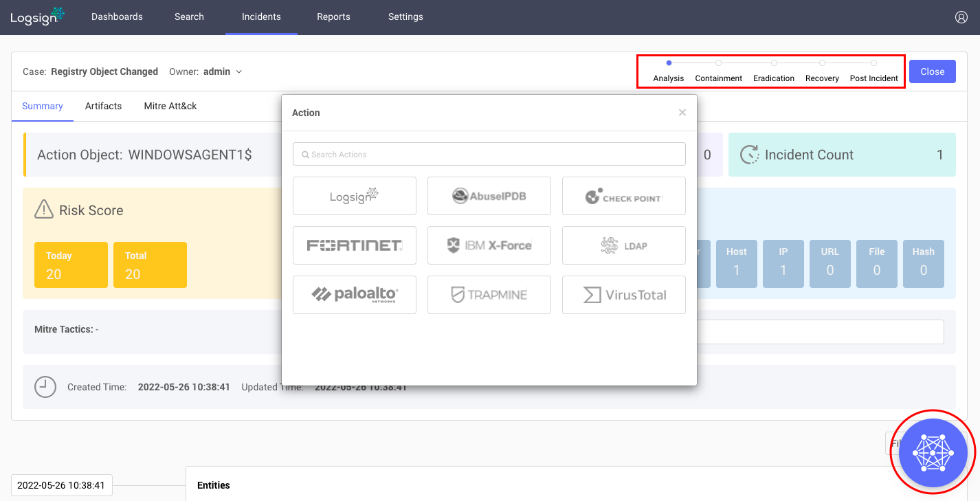Select the Check Point action card
Viewport: 980px width, 501px height.
[x=624, y=196]
